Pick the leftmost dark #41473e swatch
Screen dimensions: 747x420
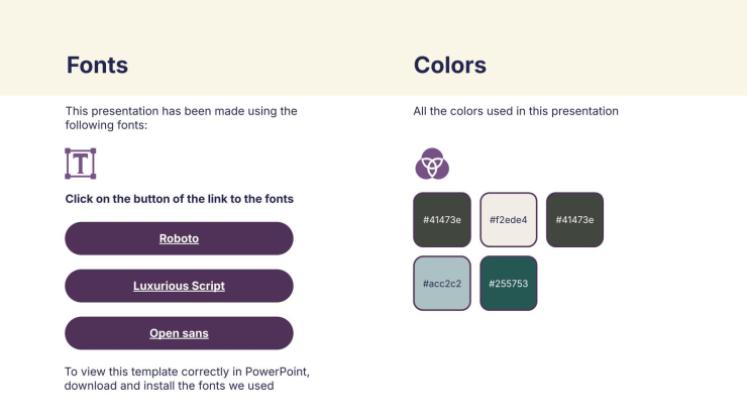point(441,220)
